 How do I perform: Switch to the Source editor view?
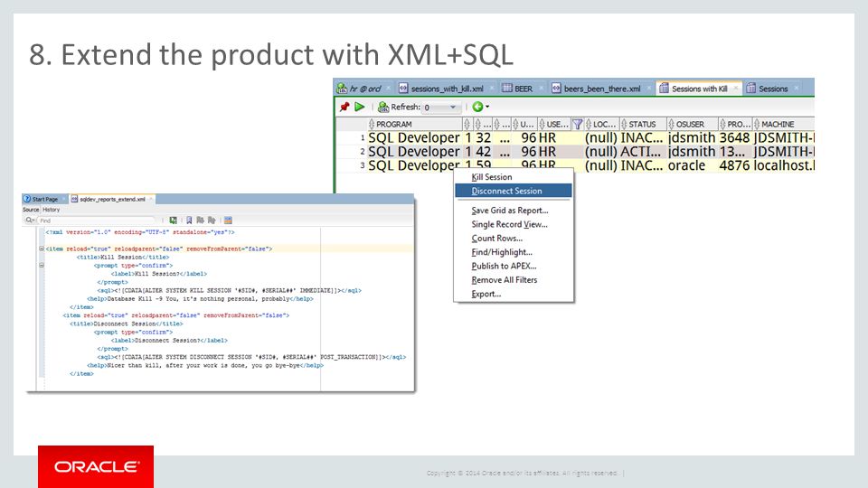[31, 210]
